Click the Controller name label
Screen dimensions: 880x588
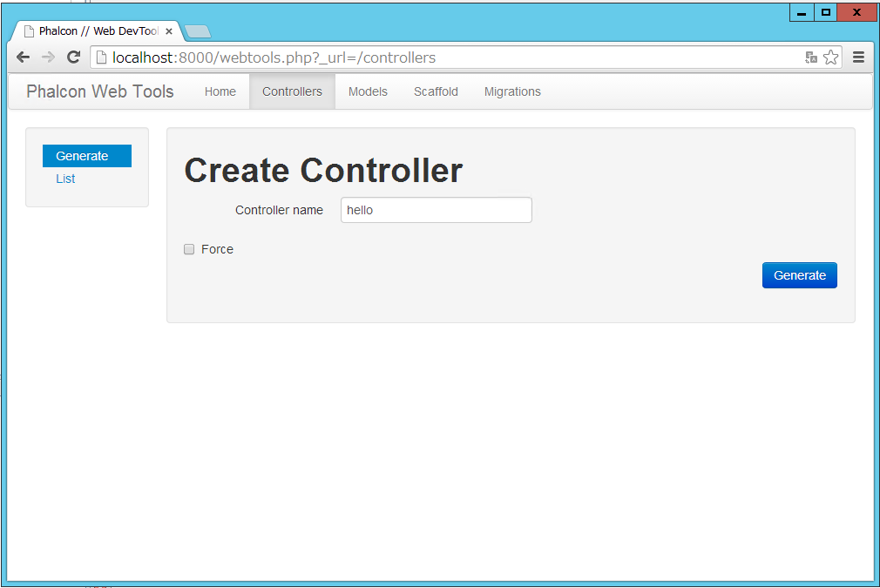click(279, 210)
